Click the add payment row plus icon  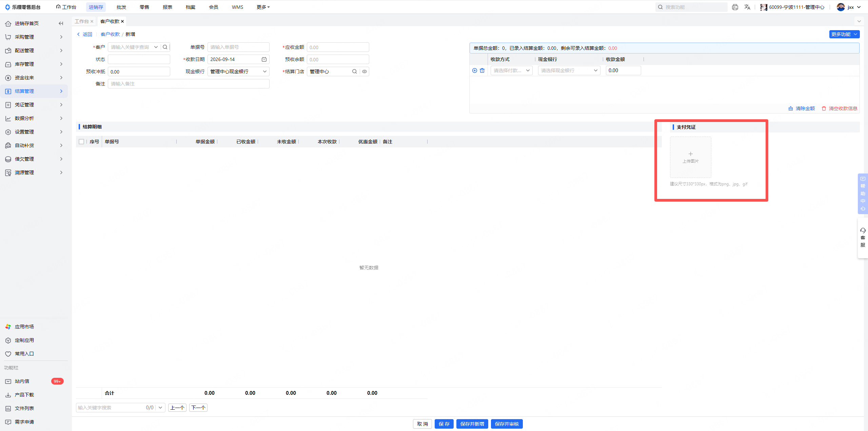point(475,70)
